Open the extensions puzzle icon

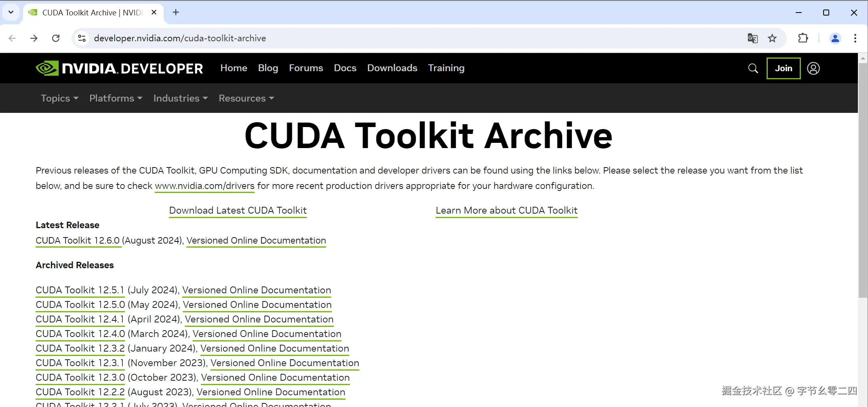point(803,38)
